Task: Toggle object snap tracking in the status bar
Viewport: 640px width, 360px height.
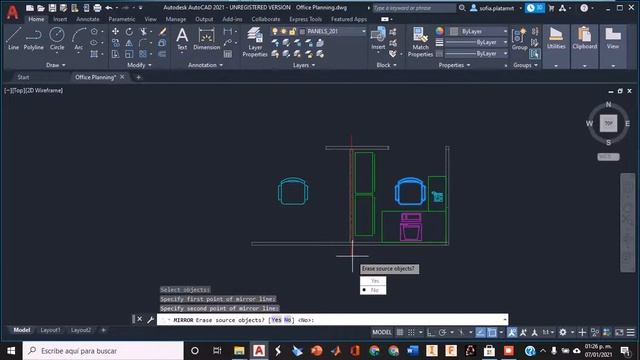Action: click(480, 332)
